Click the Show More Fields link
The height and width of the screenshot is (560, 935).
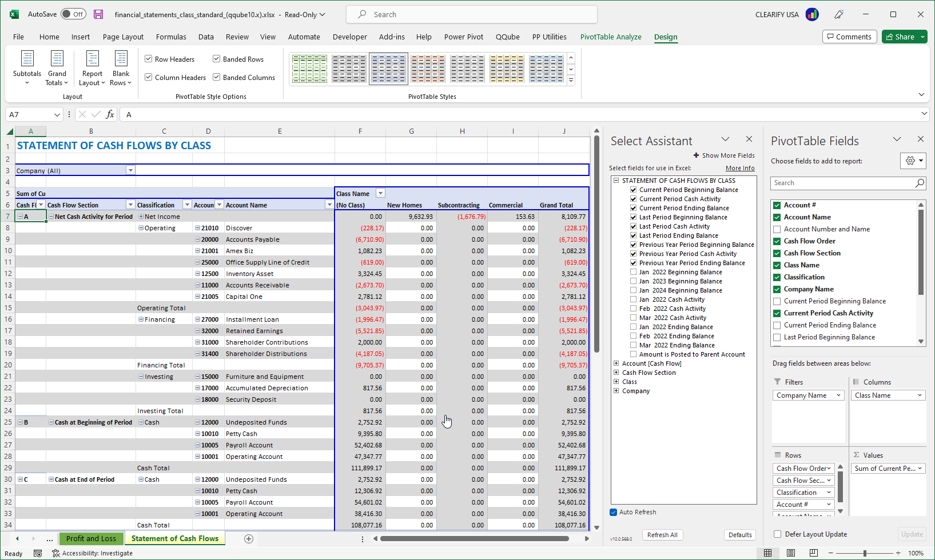(728, 155)
